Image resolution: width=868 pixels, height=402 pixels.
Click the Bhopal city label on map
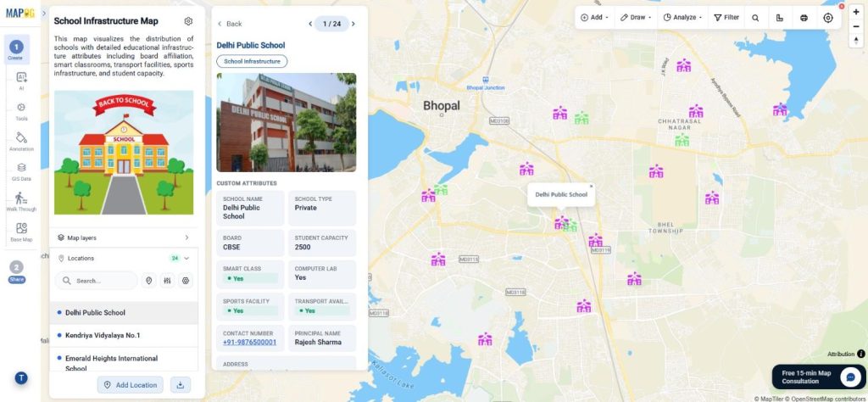tap(441, 105)
